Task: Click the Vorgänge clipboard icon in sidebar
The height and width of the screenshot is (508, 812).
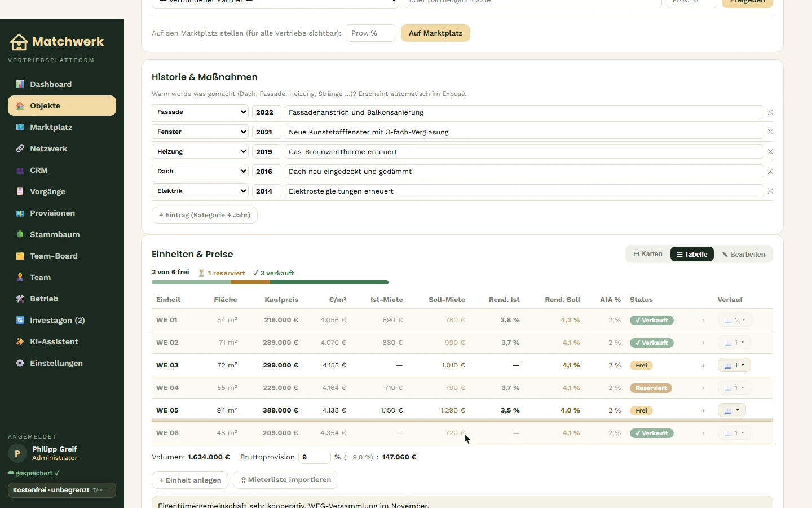Action: [x=20, y=191]
